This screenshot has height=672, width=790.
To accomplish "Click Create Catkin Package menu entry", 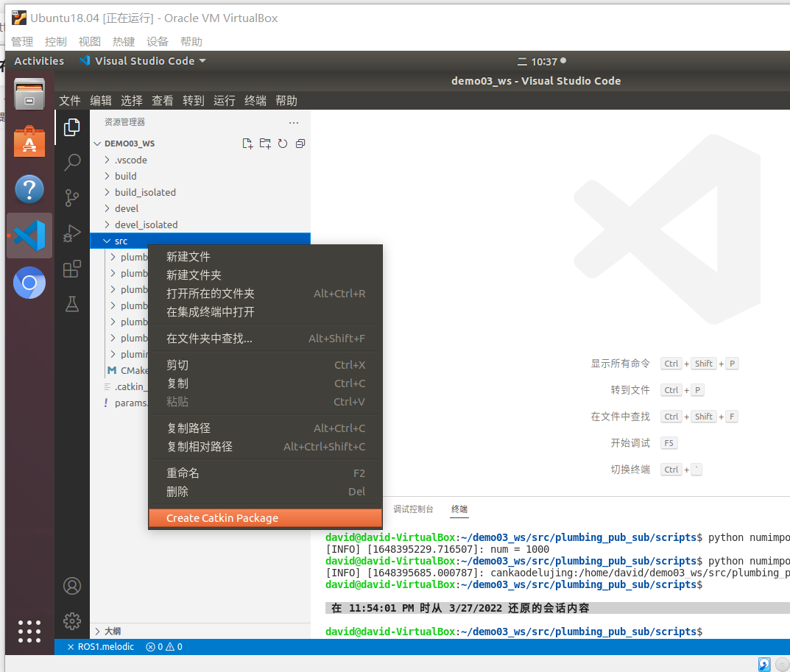I will [266, 518].
